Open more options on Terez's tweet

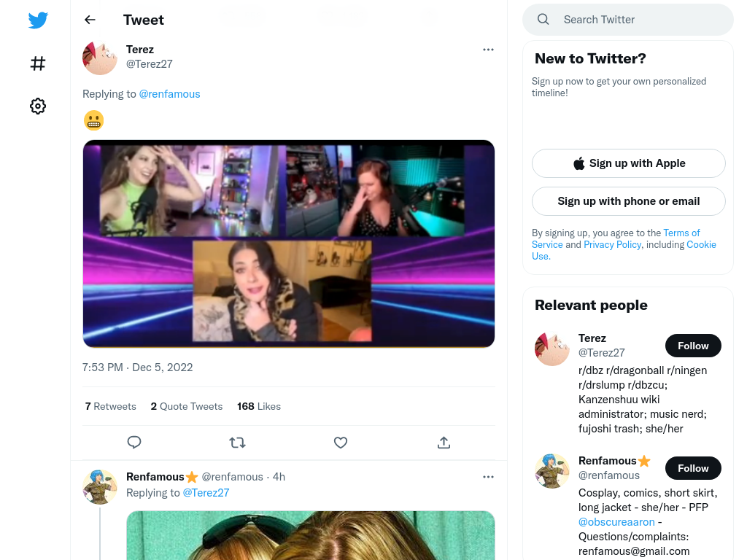coord(488,50)
